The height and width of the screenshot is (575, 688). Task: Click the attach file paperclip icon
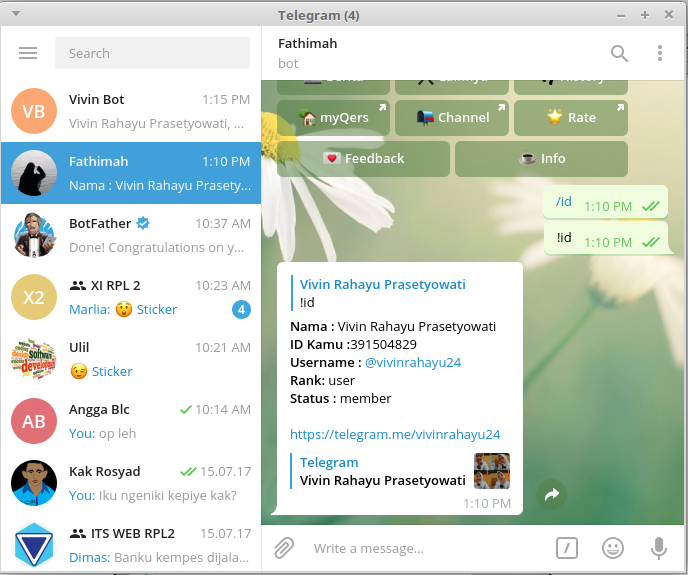coord(283,548)
